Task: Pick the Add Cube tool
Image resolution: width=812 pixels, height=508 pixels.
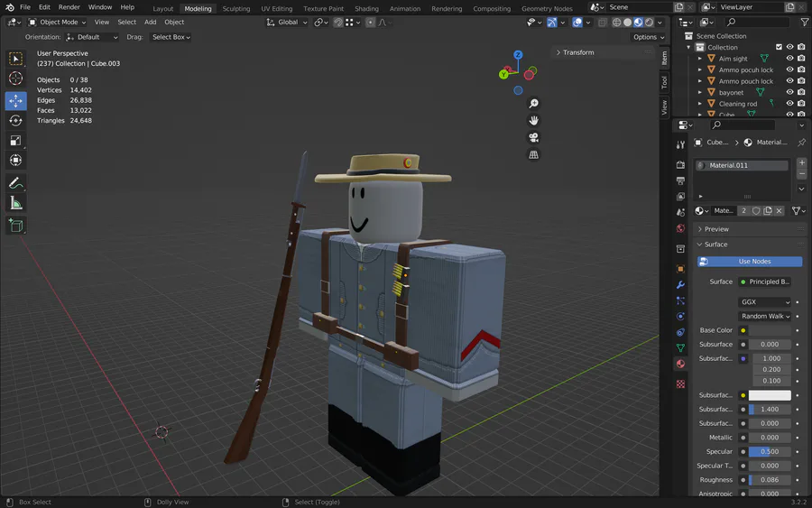Action: pyautogui.click(x=15, y=226)
